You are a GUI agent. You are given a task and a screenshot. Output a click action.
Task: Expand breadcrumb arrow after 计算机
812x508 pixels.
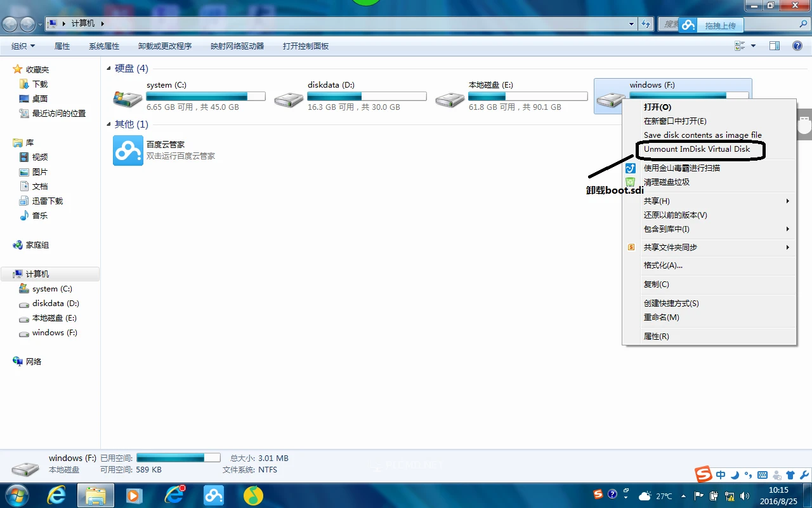(x=102, y=23)
